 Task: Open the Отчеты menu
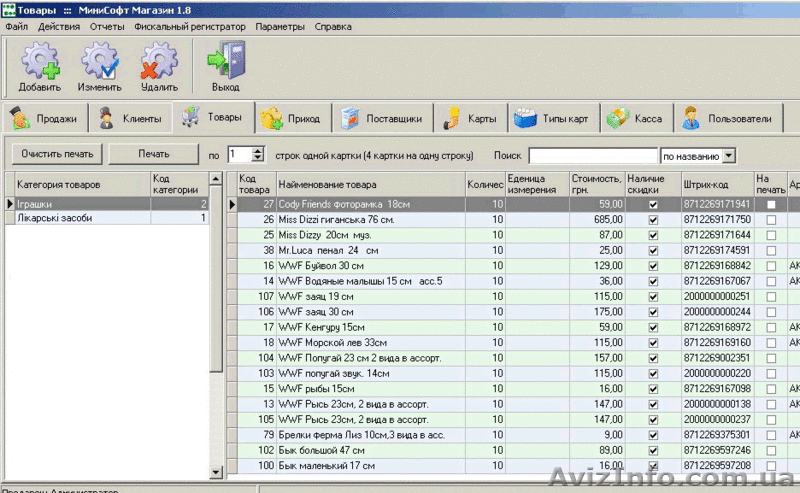coord(107,26)
